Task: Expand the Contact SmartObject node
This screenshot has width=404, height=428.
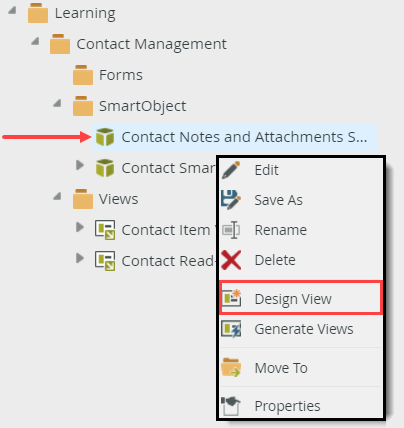Action: click(80, 165)
